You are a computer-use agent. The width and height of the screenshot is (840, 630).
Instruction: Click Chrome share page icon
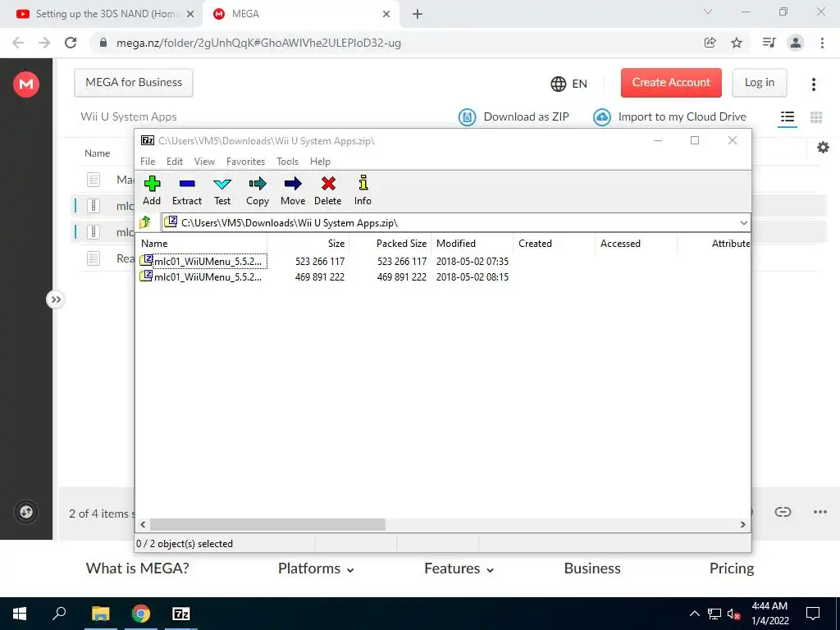(710, 43)
